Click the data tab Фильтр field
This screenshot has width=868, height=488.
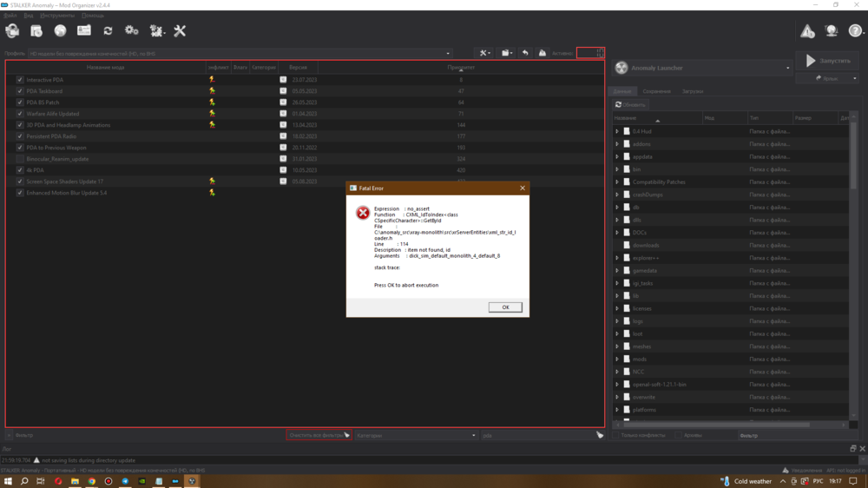(x=797, y=435)
